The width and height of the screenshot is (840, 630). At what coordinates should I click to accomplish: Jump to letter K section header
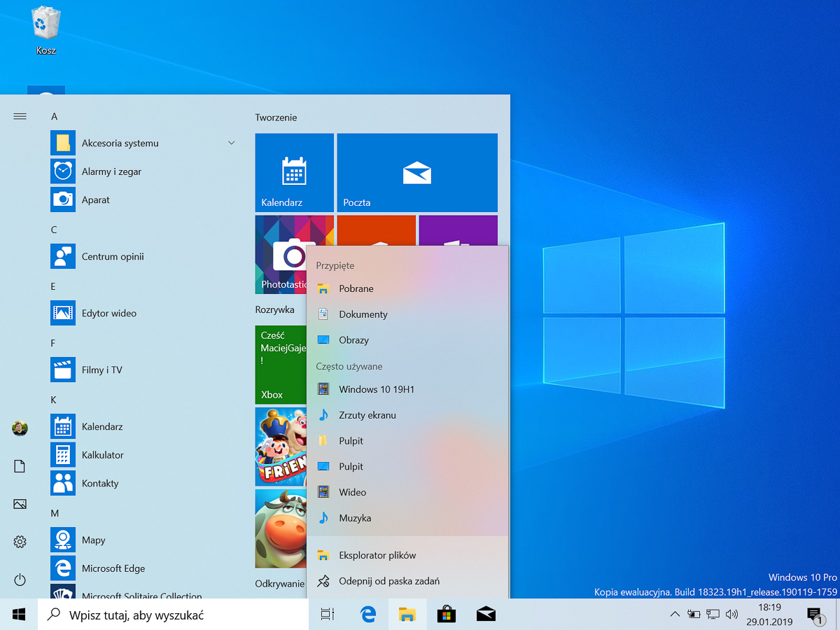click(x=54, y=400)
